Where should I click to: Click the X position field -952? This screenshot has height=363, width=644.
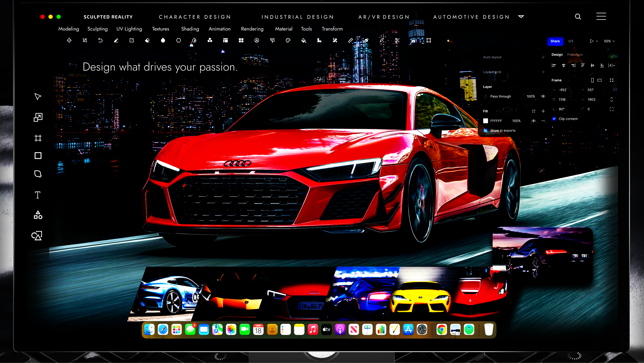tap(563, 90)
